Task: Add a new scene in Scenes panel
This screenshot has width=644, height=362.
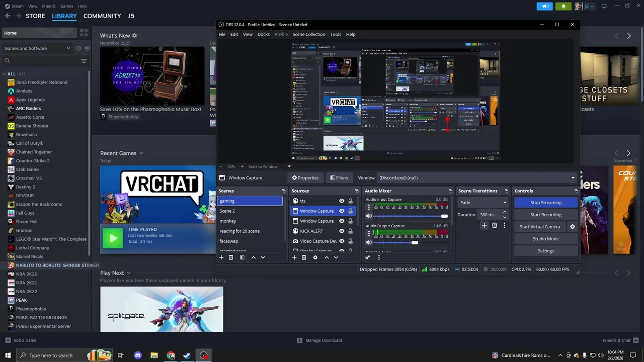Action: pyautogui.click(x=221, y=257)
